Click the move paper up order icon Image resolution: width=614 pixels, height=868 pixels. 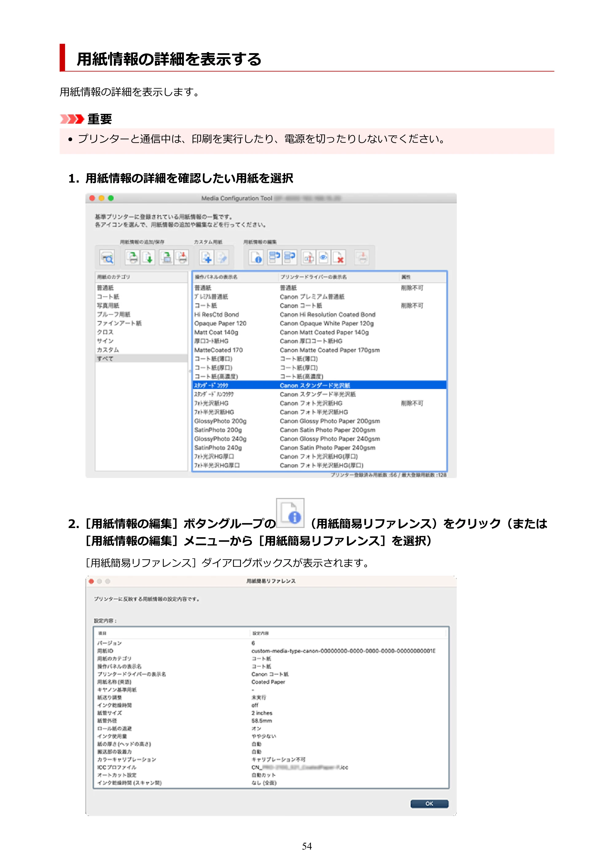274,257
